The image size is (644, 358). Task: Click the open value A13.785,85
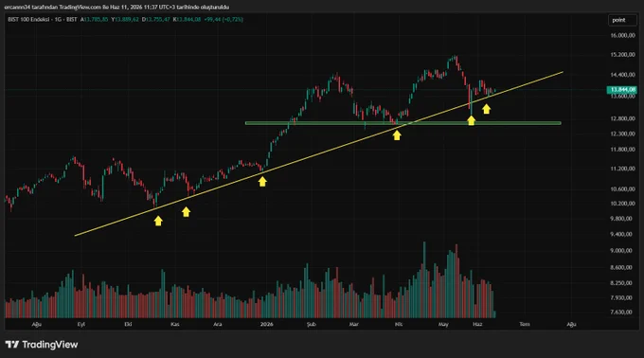tap(95, 19)
